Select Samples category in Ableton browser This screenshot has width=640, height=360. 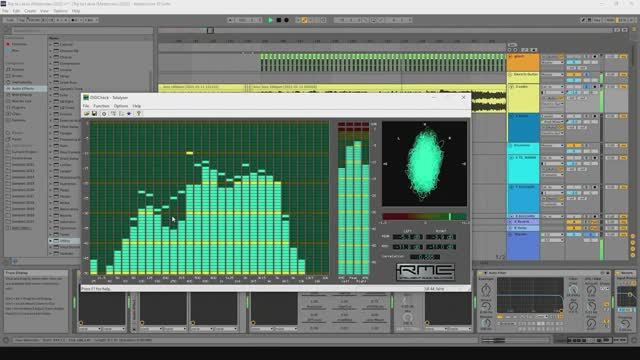(18, 120)
